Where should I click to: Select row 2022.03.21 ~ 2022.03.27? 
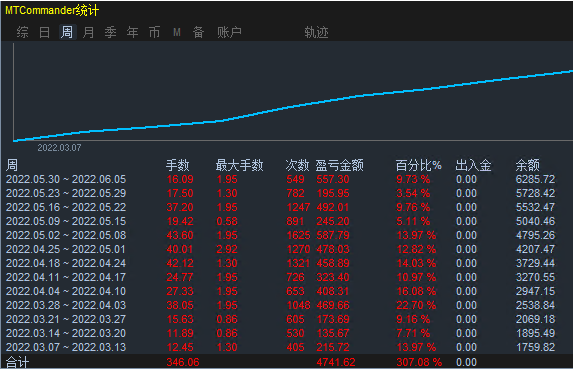(x=281, y=319)
